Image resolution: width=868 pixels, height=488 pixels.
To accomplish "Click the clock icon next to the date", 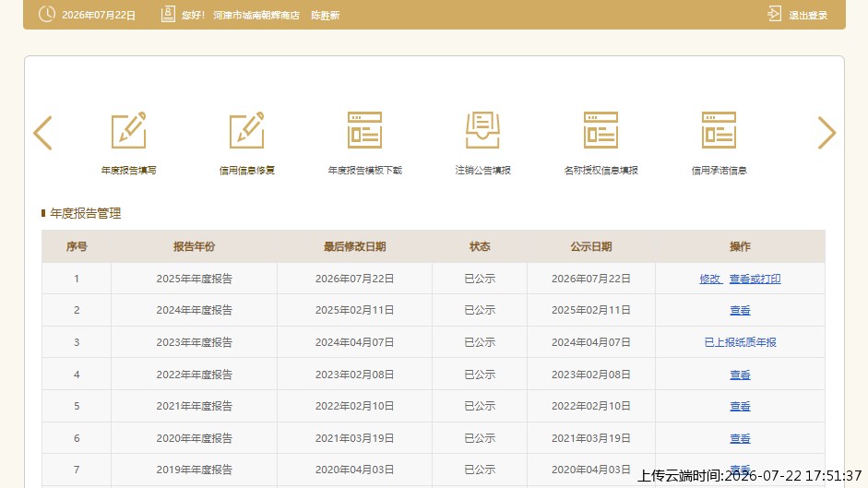I will [47, 14].
